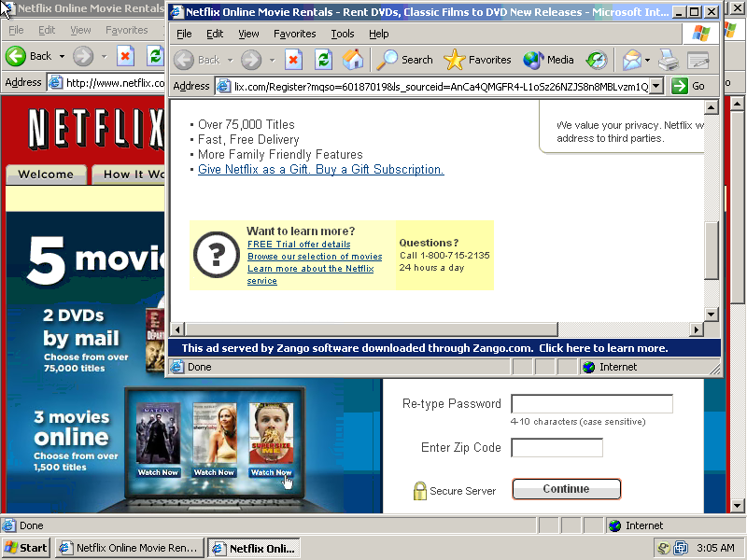Viewport: 747px width, 560px height.
Task: Click the Mail envelope icon in front toolbar
Action: coord(632,60)
